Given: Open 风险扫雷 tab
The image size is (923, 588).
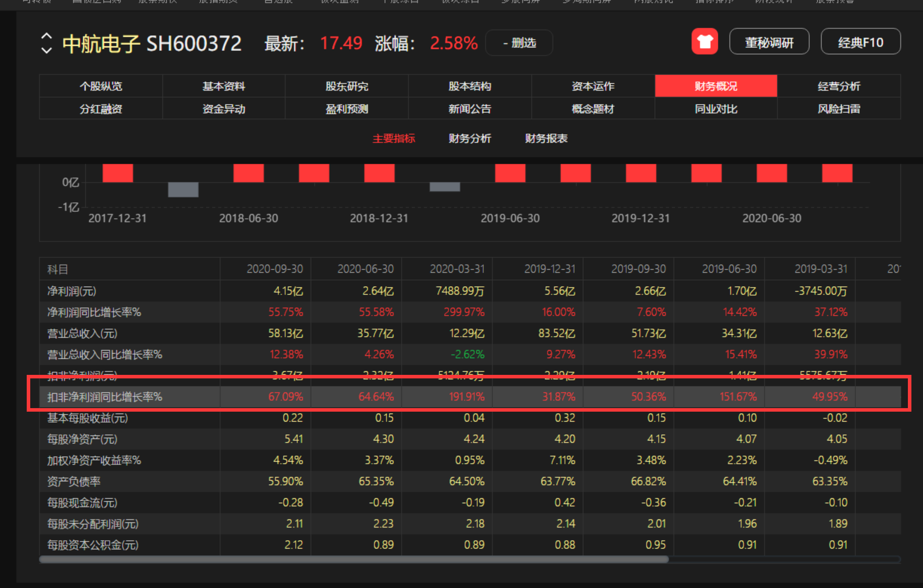Looking at the screenshot, I should coord(839,109).
